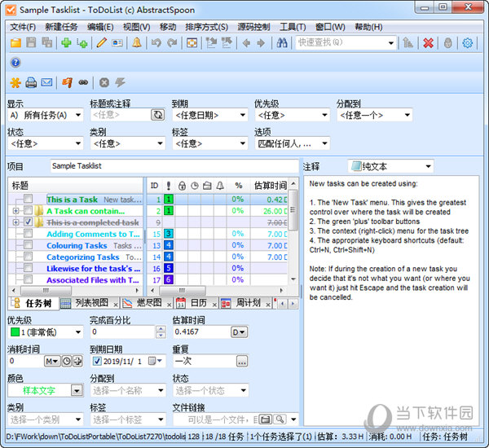This screenshot has width=489, height=448.
Task: Open the 纯文本 comments format dropdown
Action: coord(429,166)
